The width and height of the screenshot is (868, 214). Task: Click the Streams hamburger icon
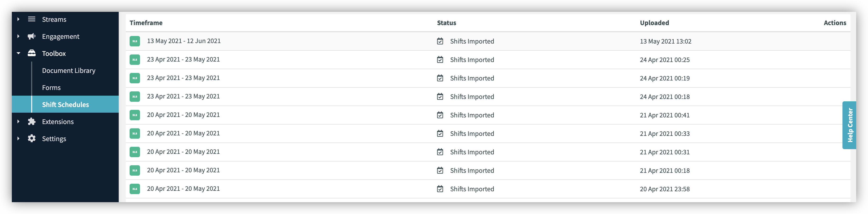[x=31, y=19]
